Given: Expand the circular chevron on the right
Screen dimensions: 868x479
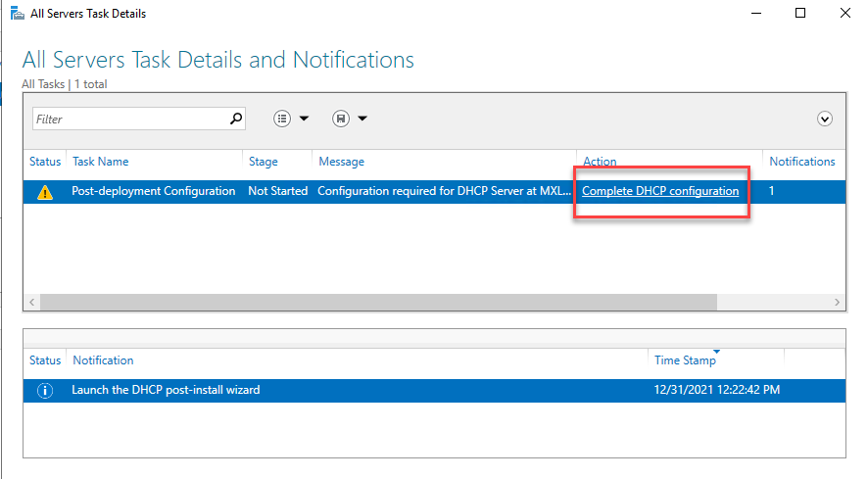Looking at the screenshot, I should pyautogui.click(x=825, y=119).
